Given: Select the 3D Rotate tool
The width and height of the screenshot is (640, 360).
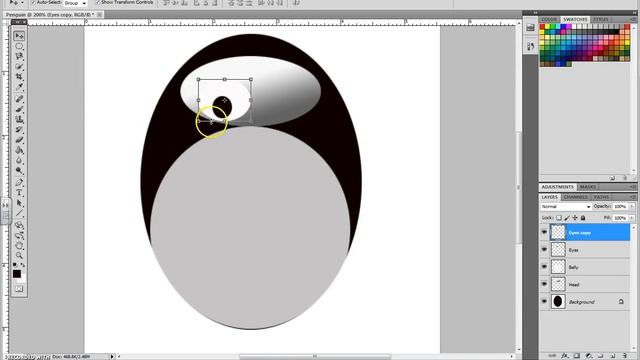Looking at the screenshot, I should coord(19,225).
